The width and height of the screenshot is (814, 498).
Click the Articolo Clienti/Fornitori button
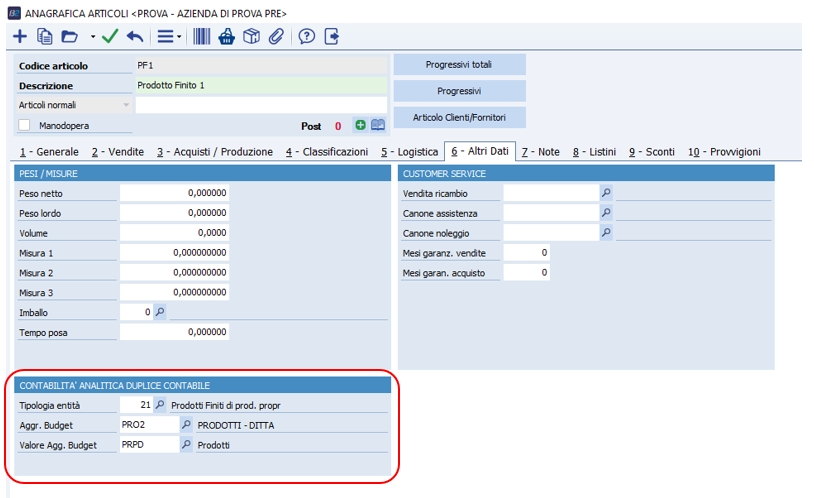tap(459, 117)
